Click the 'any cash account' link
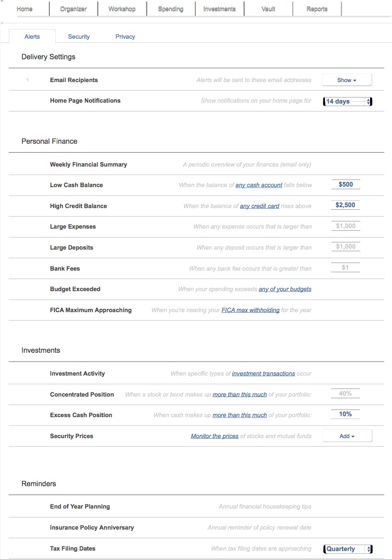Image resolution: width=392 pixels, height=559 pixels. [x=259, y=185]
